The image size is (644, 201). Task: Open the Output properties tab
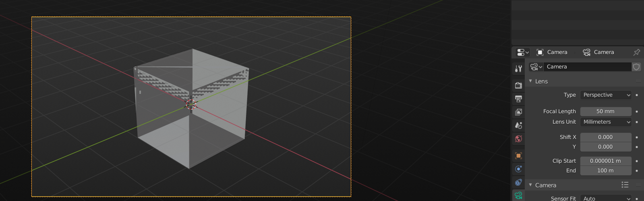(518, 99)
